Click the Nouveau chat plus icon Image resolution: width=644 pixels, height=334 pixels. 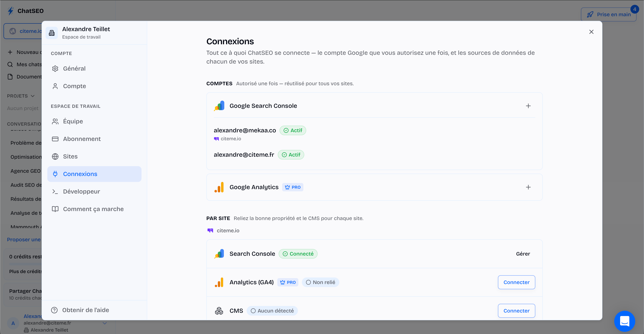click(10, 52)
